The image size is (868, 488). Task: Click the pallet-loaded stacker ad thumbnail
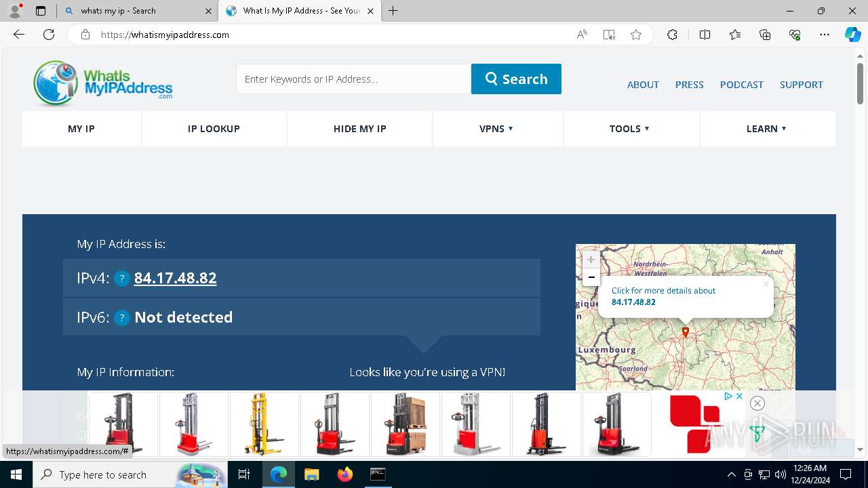[x=406, y=424]
